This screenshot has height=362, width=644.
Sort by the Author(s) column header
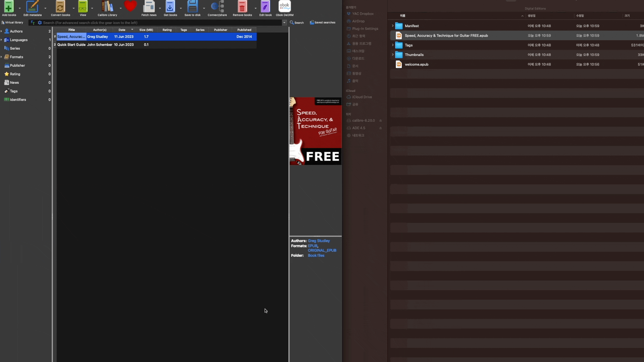100,30
